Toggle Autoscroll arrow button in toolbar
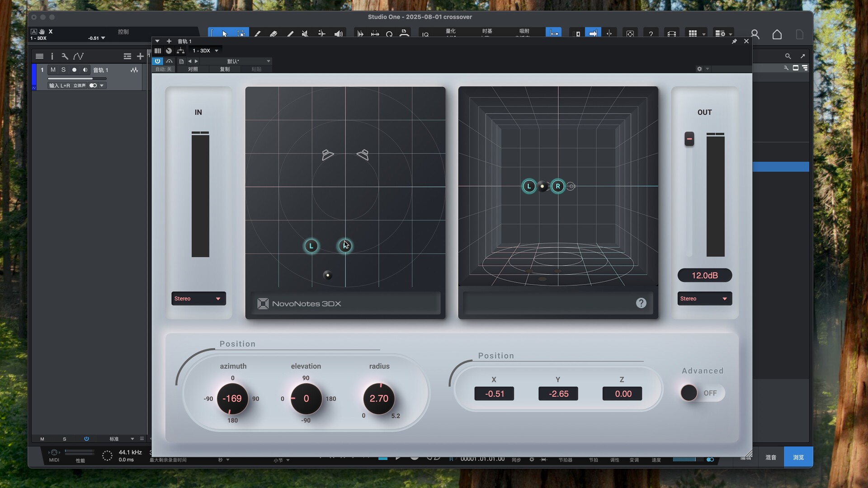Screen dimensions: 868x488 (x=593, y=33)
